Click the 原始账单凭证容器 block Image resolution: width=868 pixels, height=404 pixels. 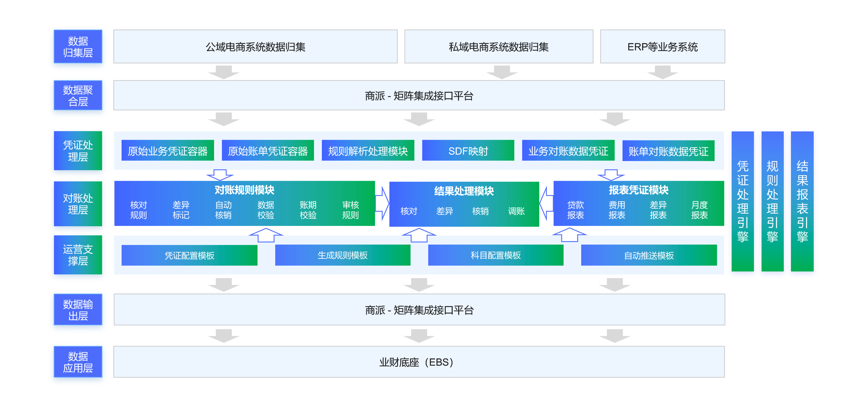click(268, 151)
